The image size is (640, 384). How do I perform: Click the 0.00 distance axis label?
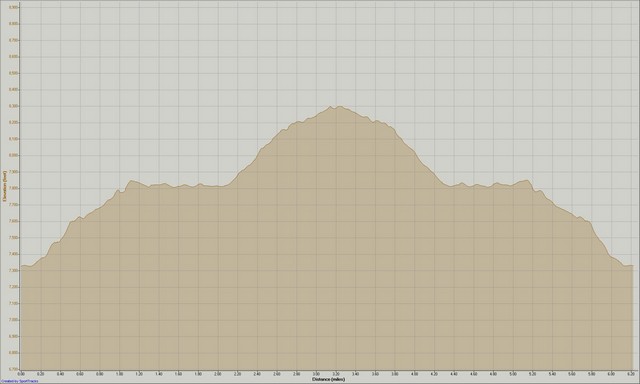point(21,374)
